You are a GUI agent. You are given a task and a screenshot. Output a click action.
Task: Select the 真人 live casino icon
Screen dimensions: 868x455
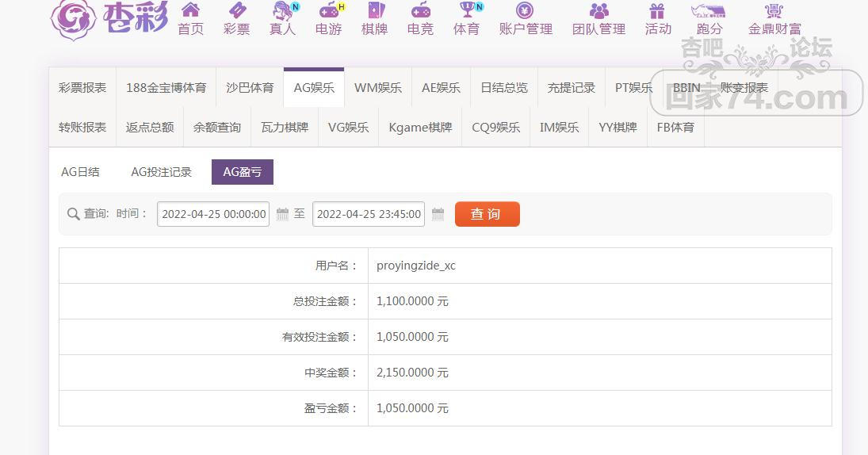click(x=284, y=10)
